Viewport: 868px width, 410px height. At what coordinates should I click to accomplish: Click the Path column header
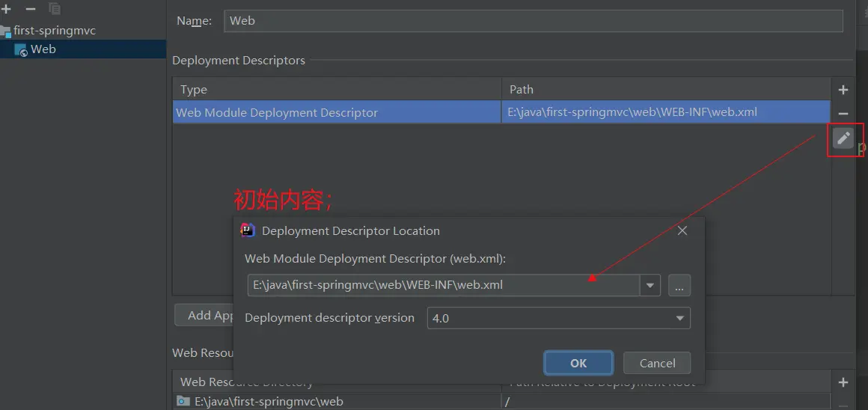tap(666, 89)
